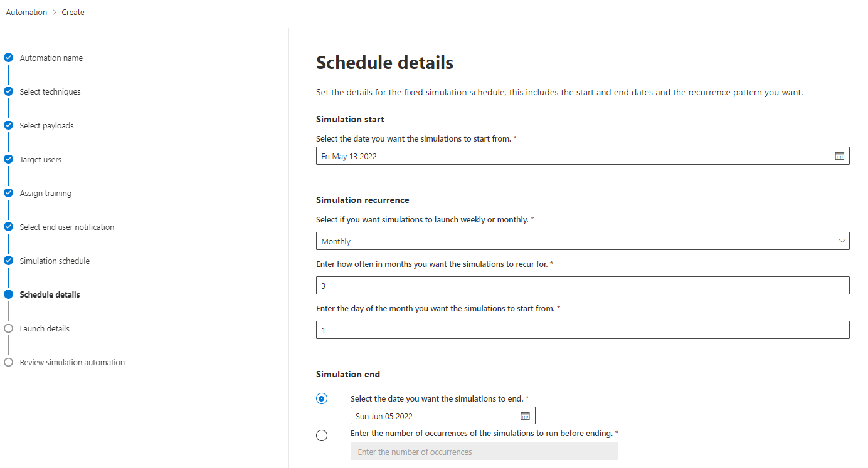Click the checkmark icon beside Target users

point(8,159)
